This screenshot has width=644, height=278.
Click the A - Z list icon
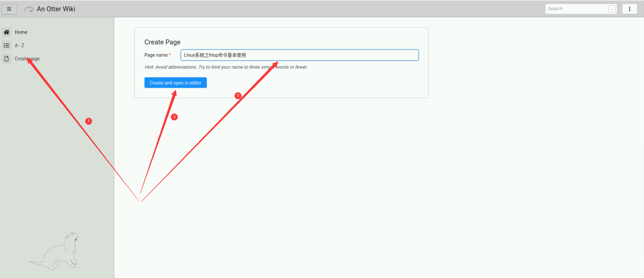coord(7,45)
